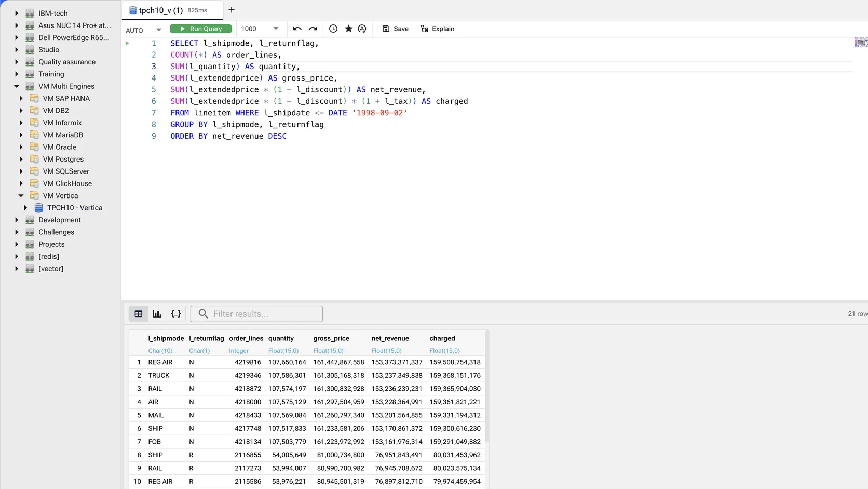Expand the Dell PowerEdge R65 node
Viewport: 868px width, 489px height.
click(17, 37)
